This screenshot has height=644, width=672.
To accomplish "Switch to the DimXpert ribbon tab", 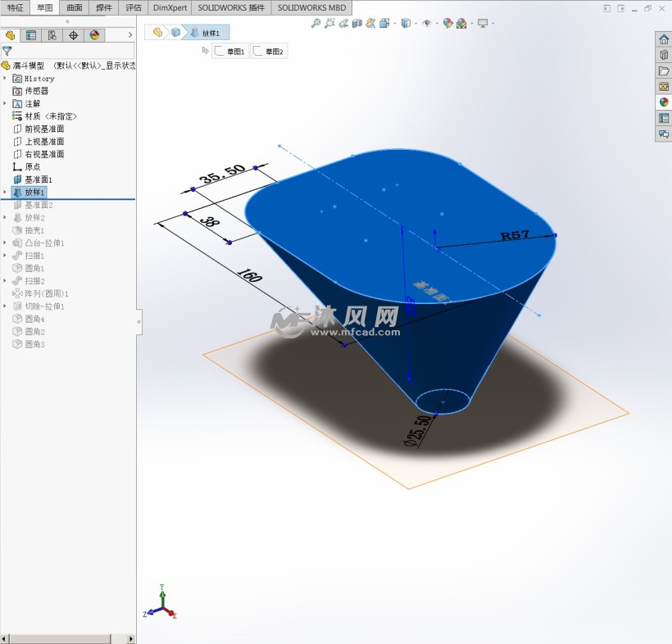I will (x=170, y=7).
